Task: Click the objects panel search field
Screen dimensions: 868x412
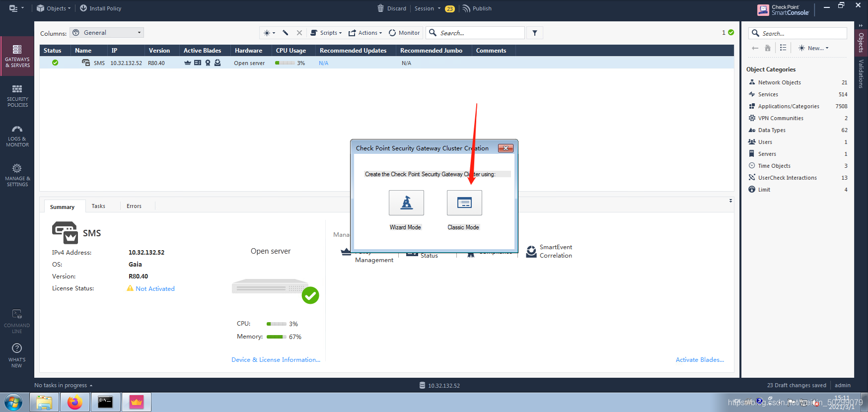Action: 797,33
